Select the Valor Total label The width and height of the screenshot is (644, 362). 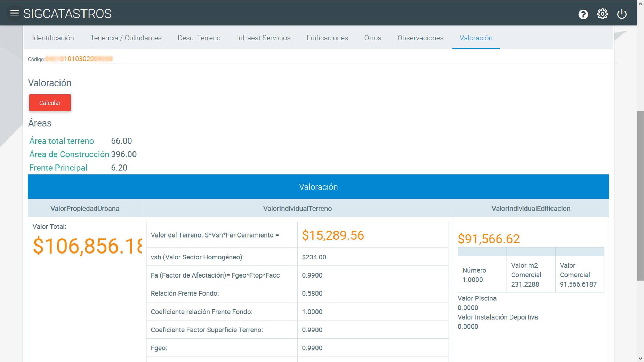[x=49, y=227]
